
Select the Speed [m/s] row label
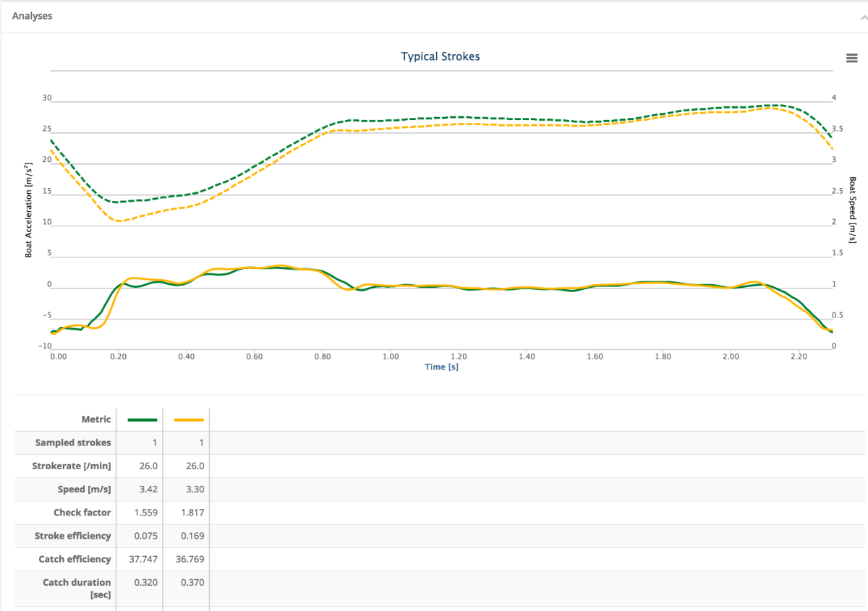[84, 489]
